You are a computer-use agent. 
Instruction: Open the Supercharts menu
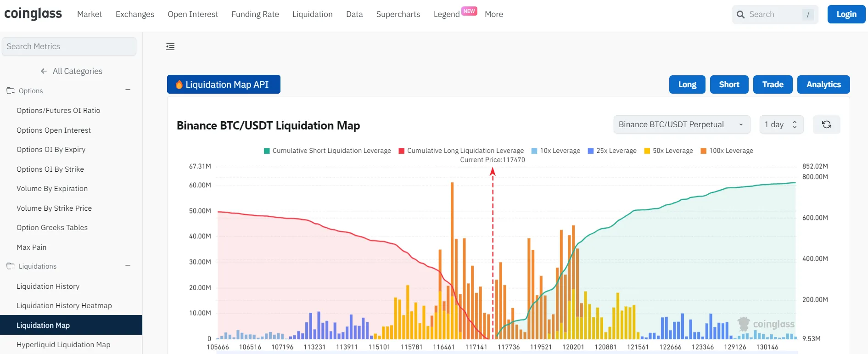pyautogui.click(x=398, y=14)
